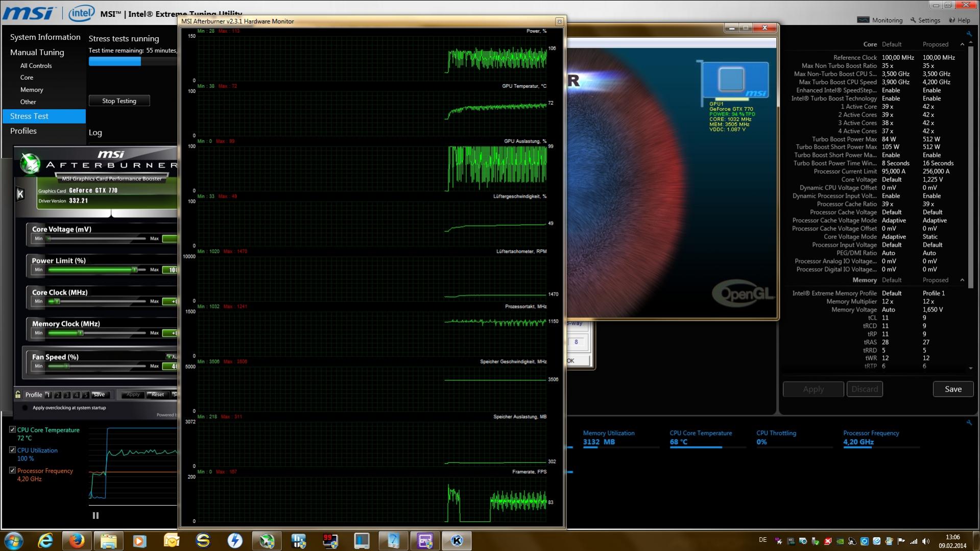Enable Apply overclocking at system startup

click(25, 408)
